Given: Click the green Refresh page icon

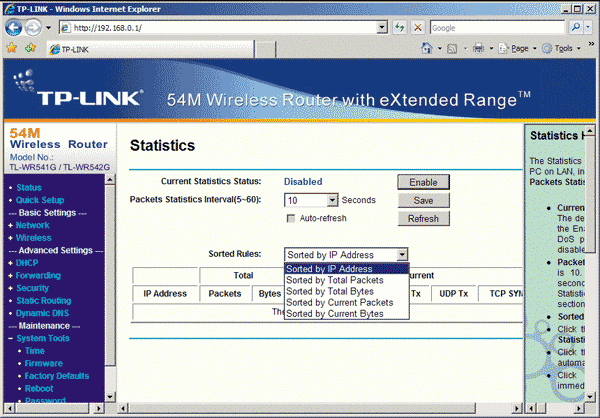Looking at the screenshot, I should pyautogui.click(x=399, y=28).
